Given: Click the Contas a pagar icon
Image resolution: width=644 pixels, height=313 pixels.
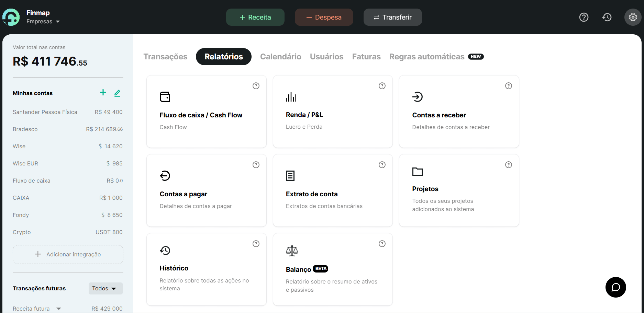Looking at the screenshot, I should click(x=165, y=175).
